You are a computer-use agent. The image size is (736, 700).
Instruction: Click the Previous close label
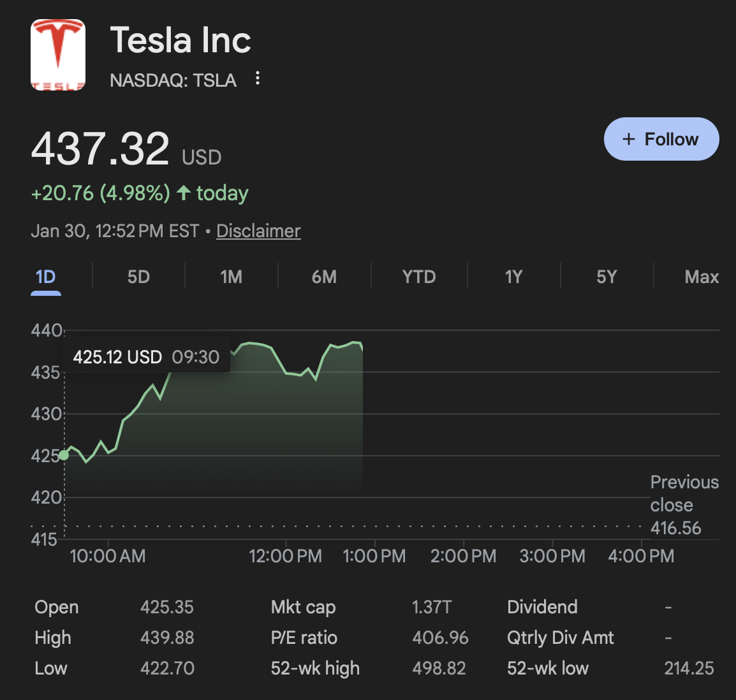click(684, 493)
